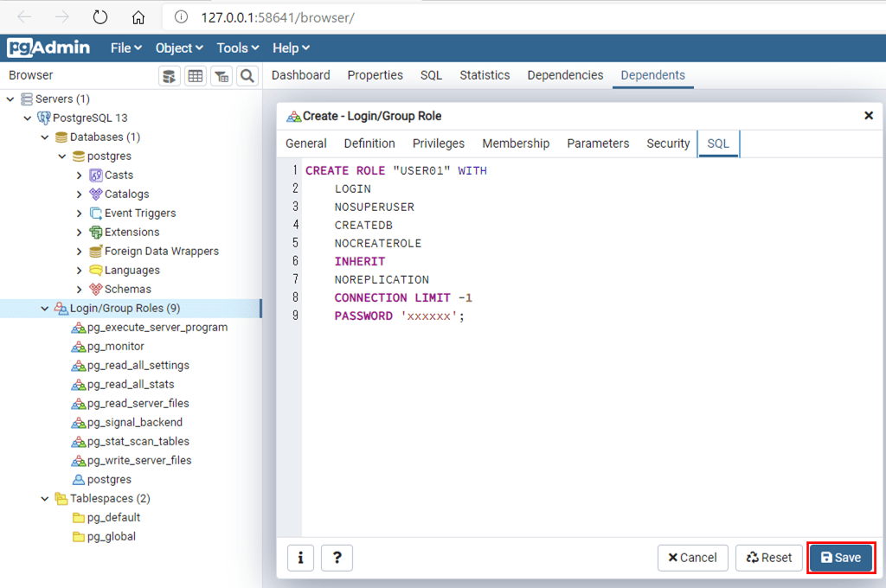Collapse the Login/Group Roles node
886x588 pixels.
pos(45,309)
